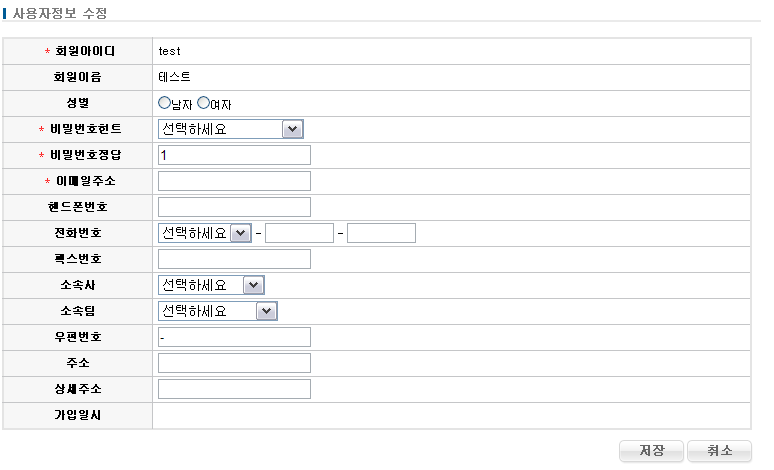Viewport: 774px width, 470px height.
Task: Click the last 전화번호 number field
Action: [381, 233]
